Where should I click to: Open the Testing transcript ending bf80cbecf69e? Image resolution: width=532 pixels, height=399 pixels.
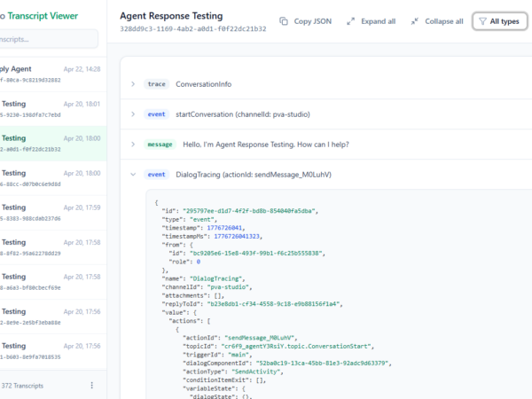tap(52, 282)
